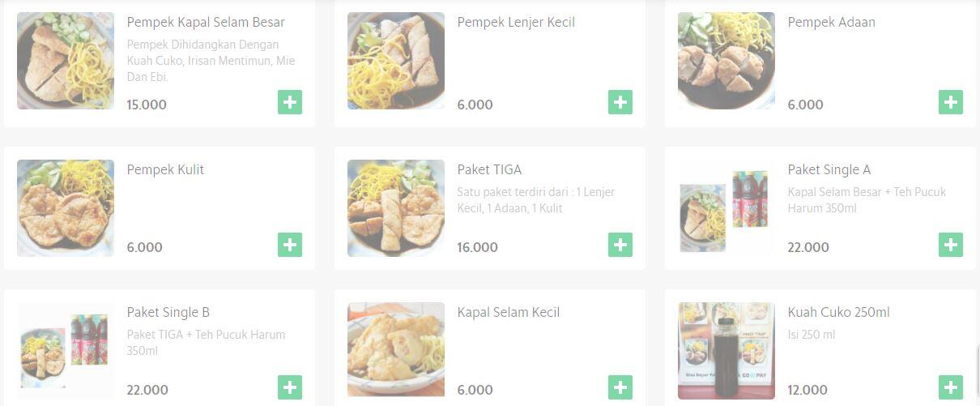
Task: Click the Kapal Selam Kecil photo
Action: [x=396, y=349]
